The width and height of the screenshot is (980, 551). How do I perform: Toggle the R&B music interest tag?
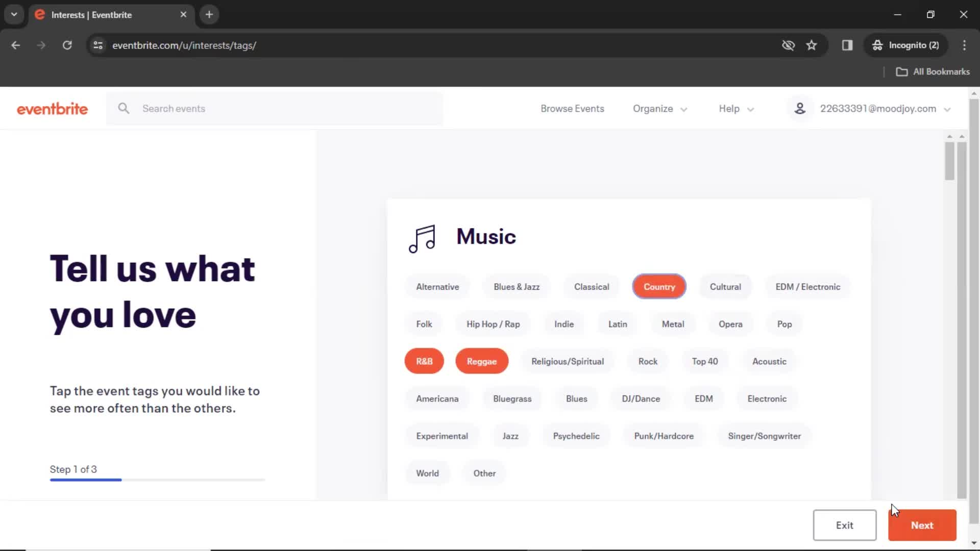click(x=424, y=361)
